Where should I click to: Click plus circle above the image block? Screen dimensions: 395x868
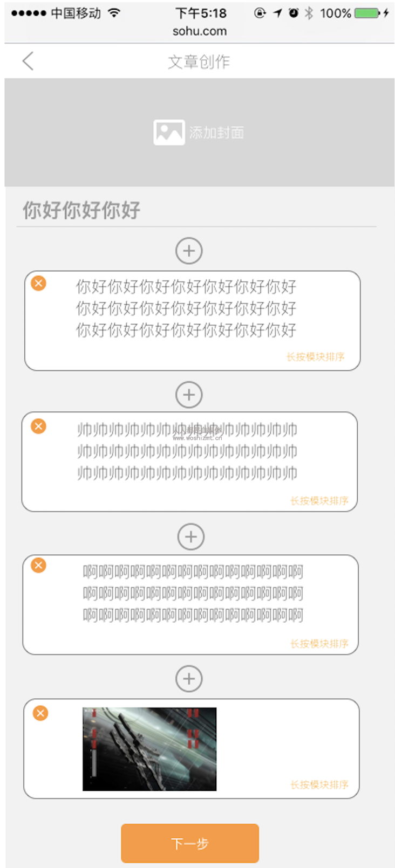pos(189,679)
